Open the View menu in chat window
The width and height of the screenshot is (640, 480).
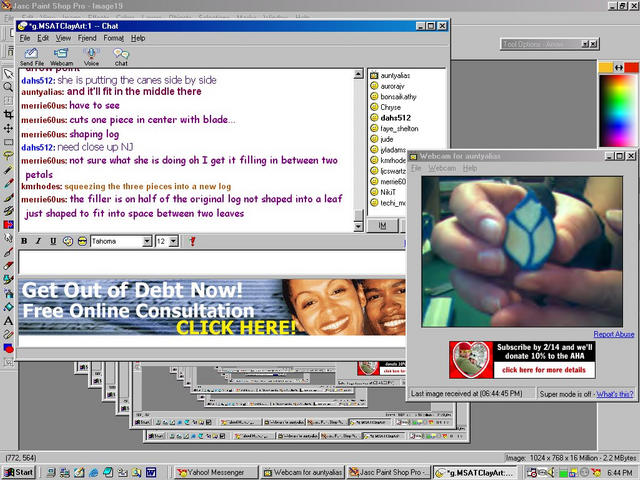point(63,38)
